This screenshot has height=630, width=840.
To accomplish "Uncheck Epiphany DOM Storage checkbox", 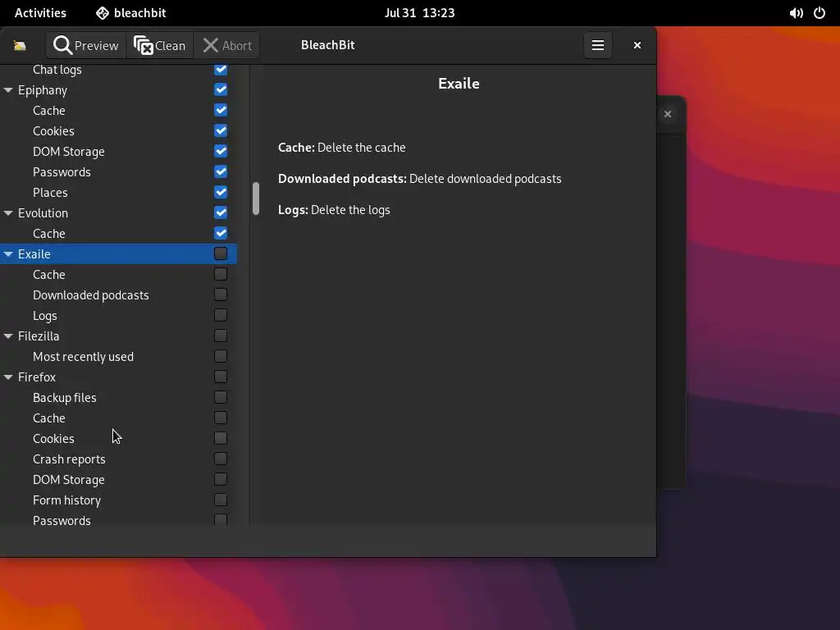I will [x=221, y=151].
